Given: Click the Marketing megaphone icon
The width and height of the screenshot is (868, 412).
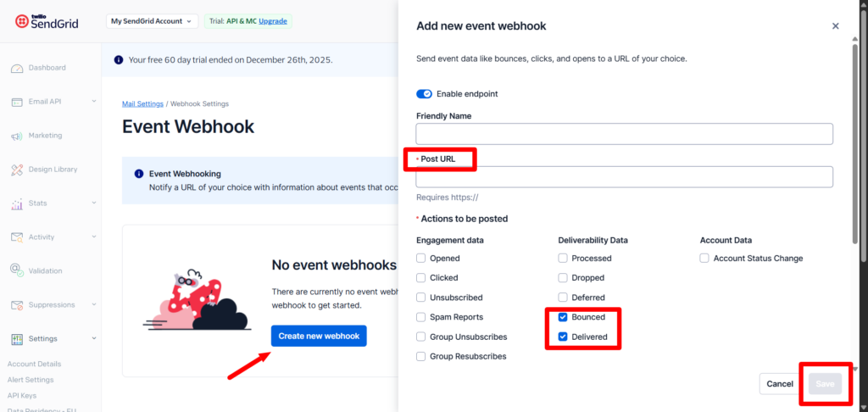Looking at the screenshot, I should (16, 136).
